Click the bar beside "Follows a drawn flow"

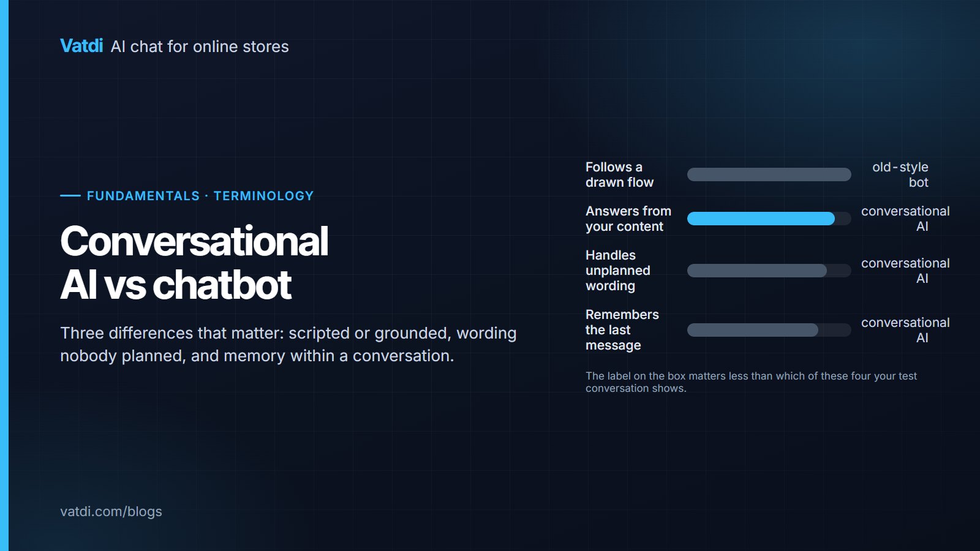coord(769,174)
